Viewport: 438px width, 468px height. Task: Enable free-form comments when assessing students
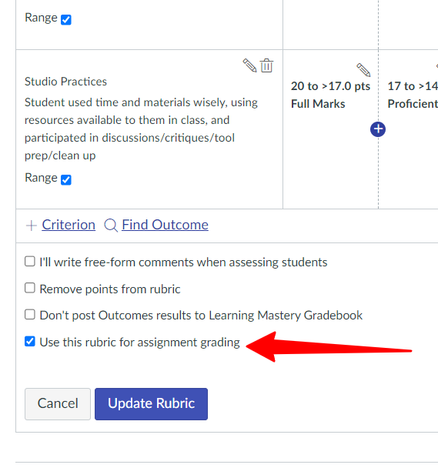(x=30, y=261)
